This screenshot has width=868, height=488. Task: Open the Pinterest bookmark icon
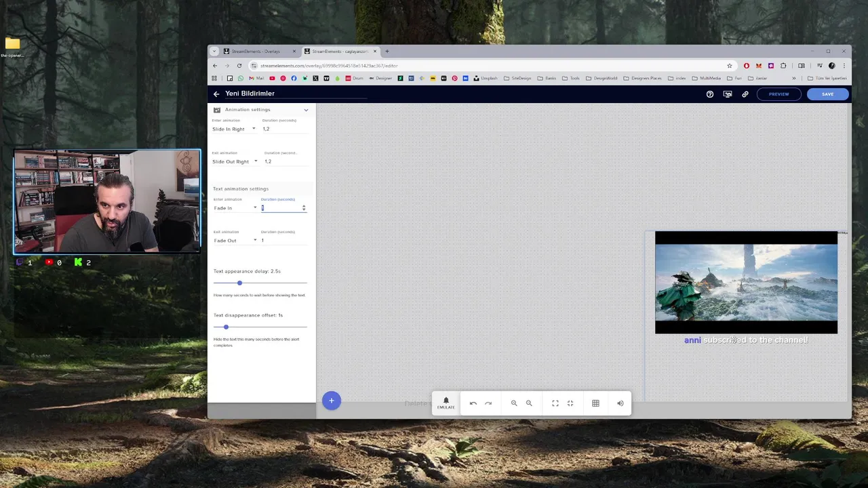pyautogui.click(x=454, y=79)
